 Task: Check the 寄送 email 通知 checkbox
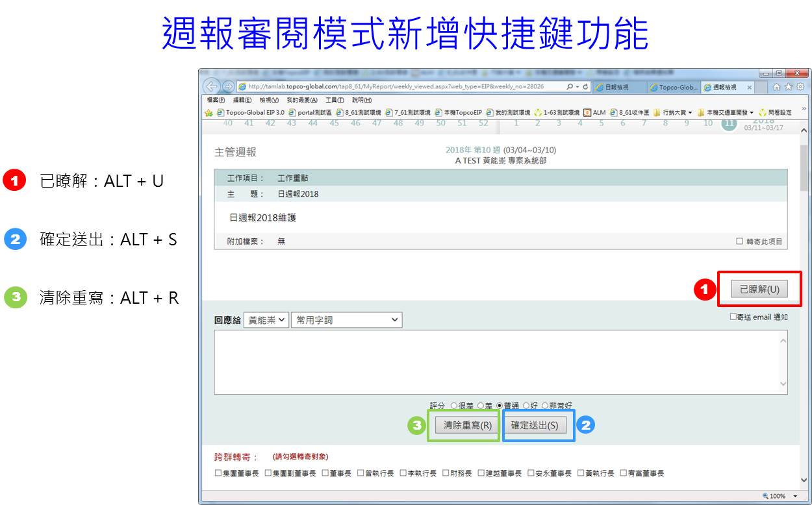click(733, 317)
